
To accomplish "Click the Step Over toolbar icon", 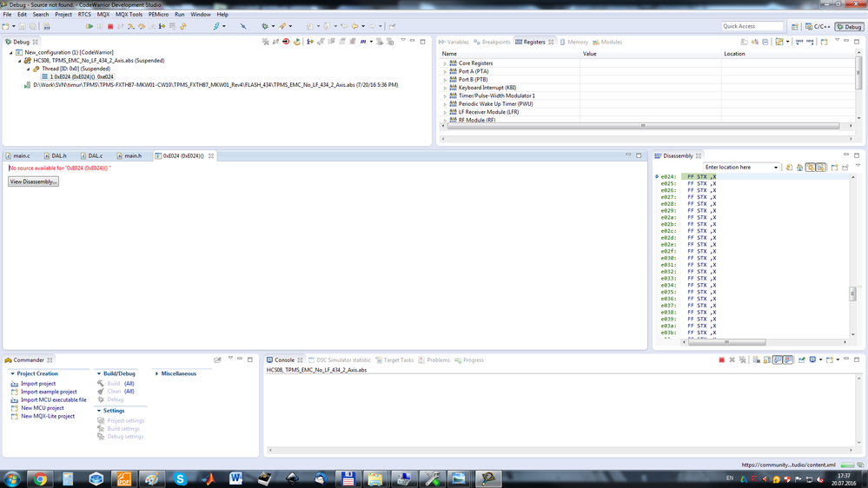I will click(x=142, y=26).
